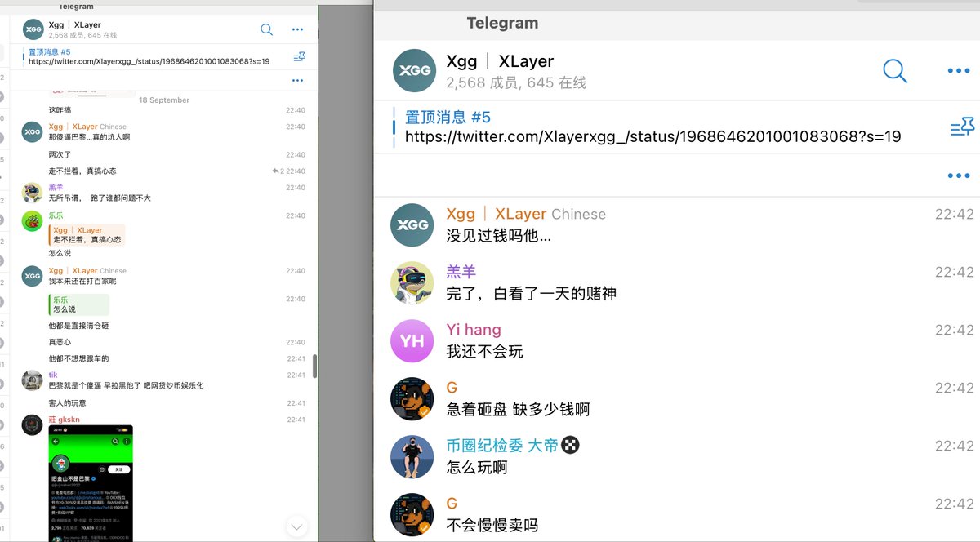Screen dimensions: 980x542
Task: Click XGG avatar beside 我本来还在打百家呢
Action: click(32, 276)
